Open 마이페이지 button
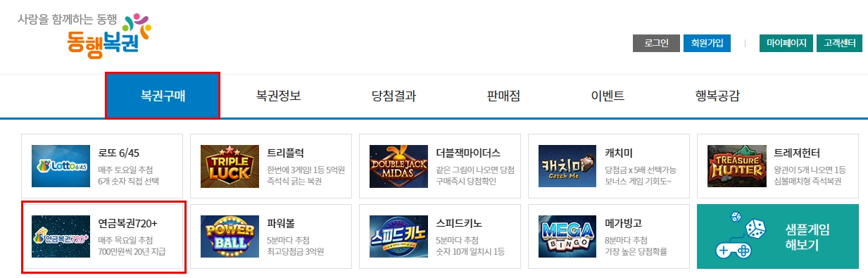The width and height of the screenshot is (868, 278). (787, 43)
